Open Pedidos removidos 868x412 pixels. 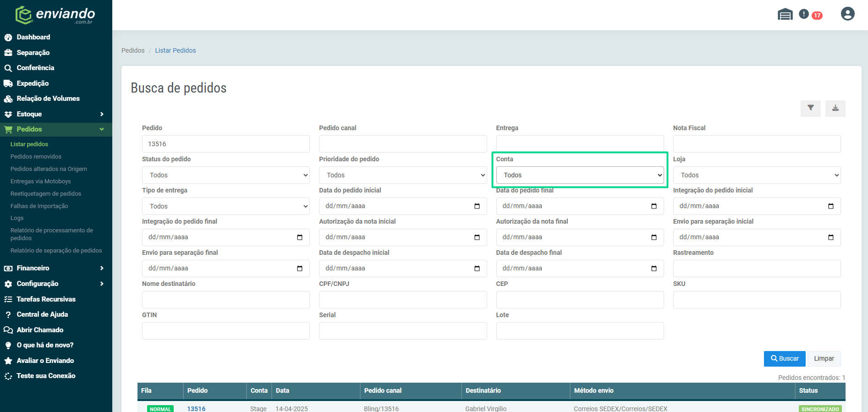click(36, 157)
